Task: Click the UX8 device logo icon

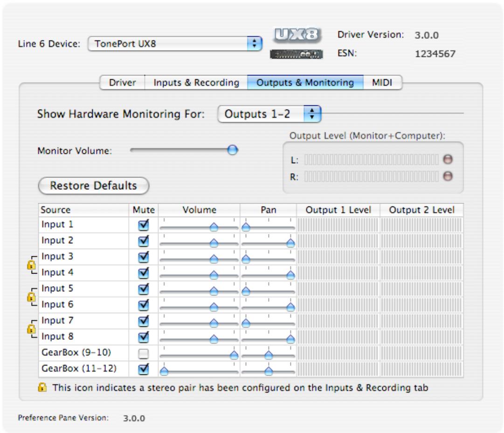Action: [x=297, y=34]
